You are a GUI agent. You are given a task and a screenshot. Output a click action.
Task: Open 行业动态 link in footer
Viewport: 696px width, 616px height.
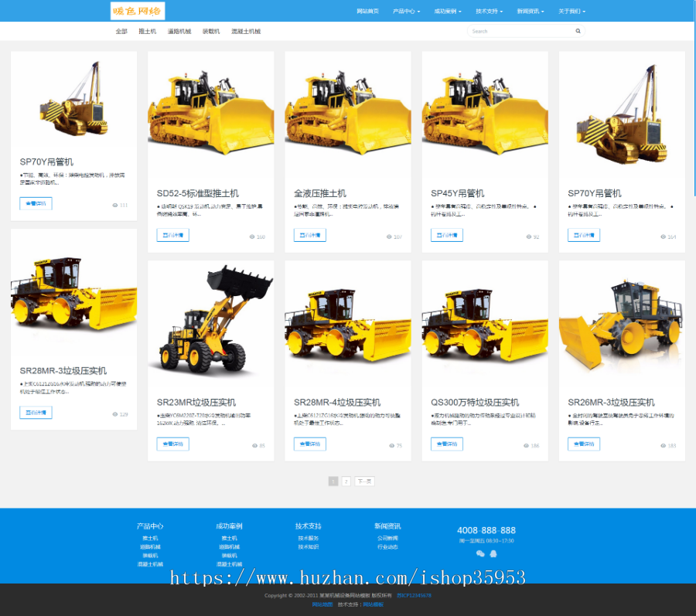tap(387, 546)
